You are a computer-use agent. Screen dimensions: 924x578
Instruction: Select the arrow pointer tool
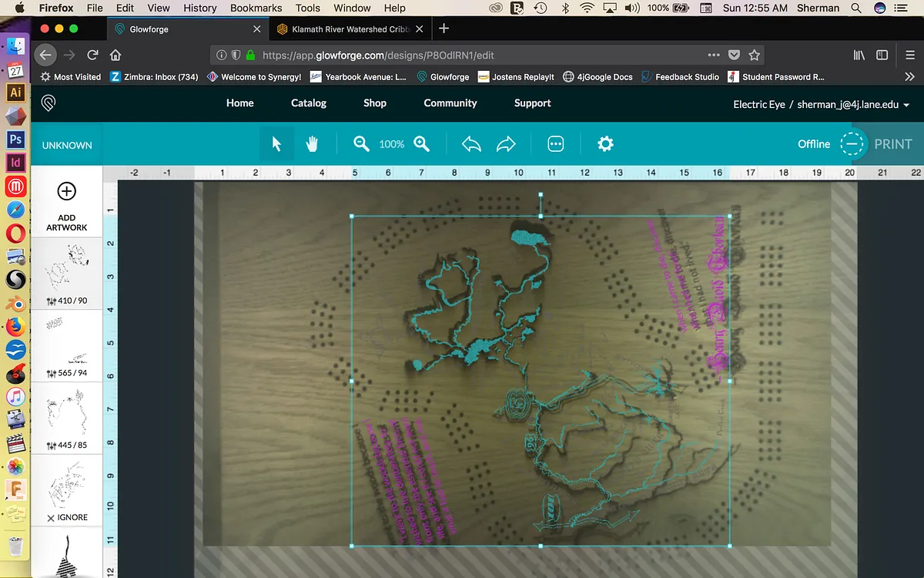pyautogui.click(x=276, y=144)
